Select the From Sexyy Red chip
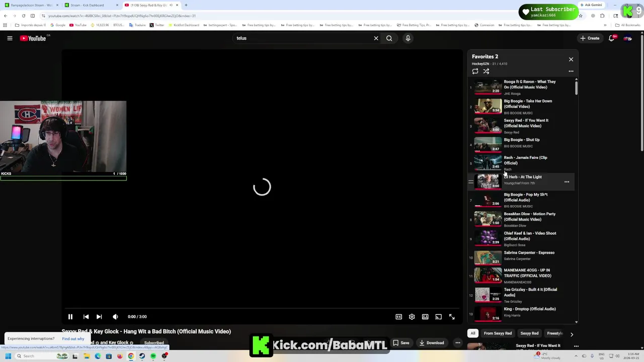This screenshot has height=362, width=644. 498,333
